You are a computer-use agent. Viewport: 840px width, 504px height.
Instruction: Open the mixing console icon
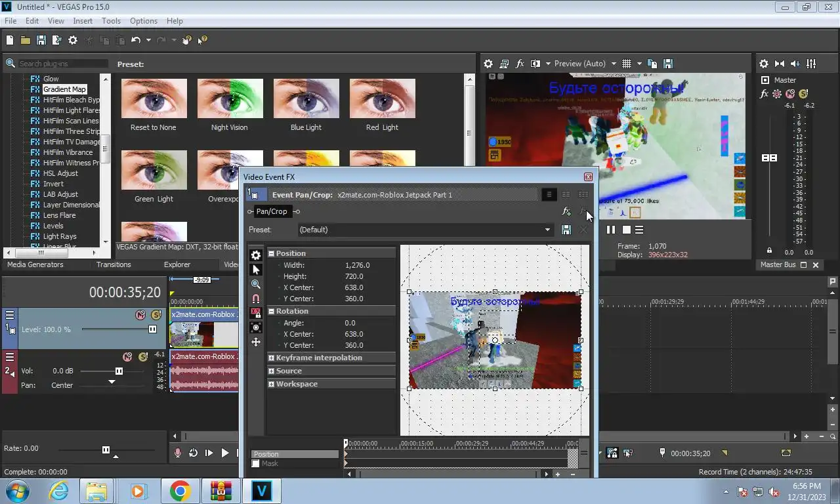[x=811, y=64]
